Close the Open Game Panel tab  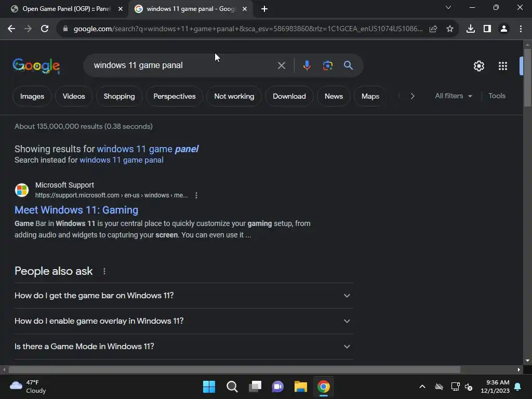pyautogui.click(x=121, y=9)
